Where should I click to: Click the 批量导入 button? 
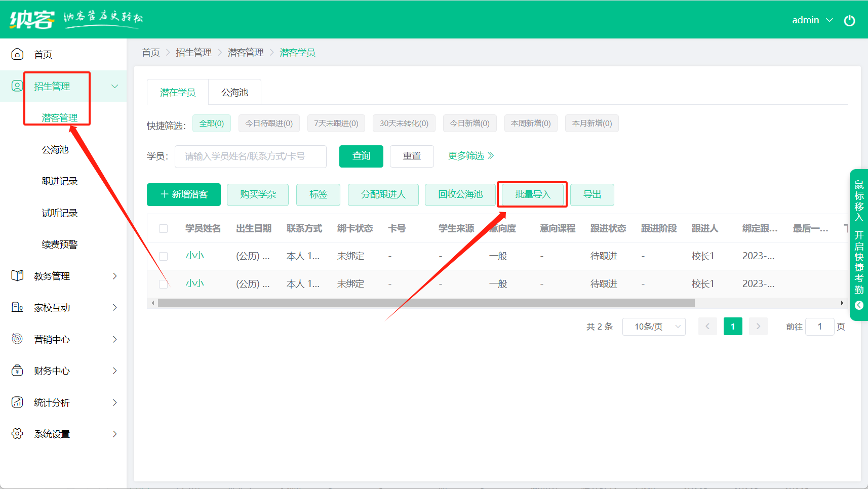(532, 194)
